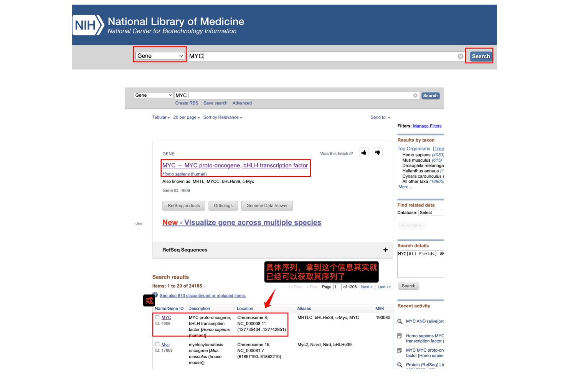Open Homo sapiens MYC transcription factor activity
The image size is (588, 377).
[425, 339]
